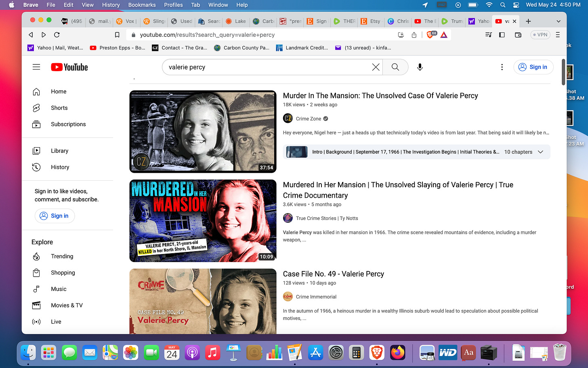Toggle the VPN button in toolbar
The width and height of the screenshot is (588, 368).
(540, 35)
